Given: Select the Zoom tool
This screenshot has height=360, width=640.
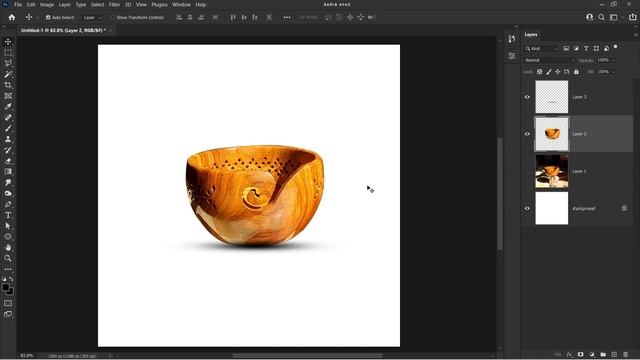Looking at the screenshot, I should click(8, 258).
